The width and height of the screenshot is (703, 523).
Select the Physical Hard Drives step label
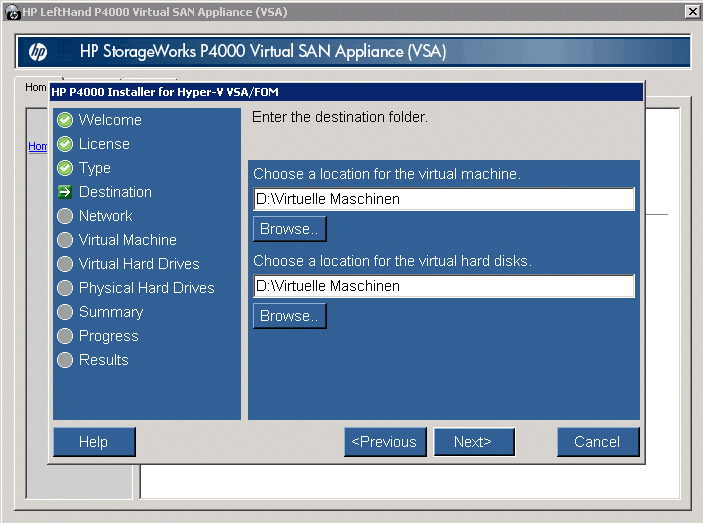pos(147,288)
